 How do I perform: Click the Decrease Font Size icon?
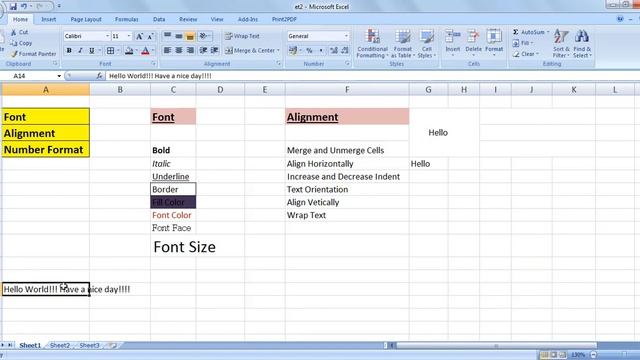150,36
